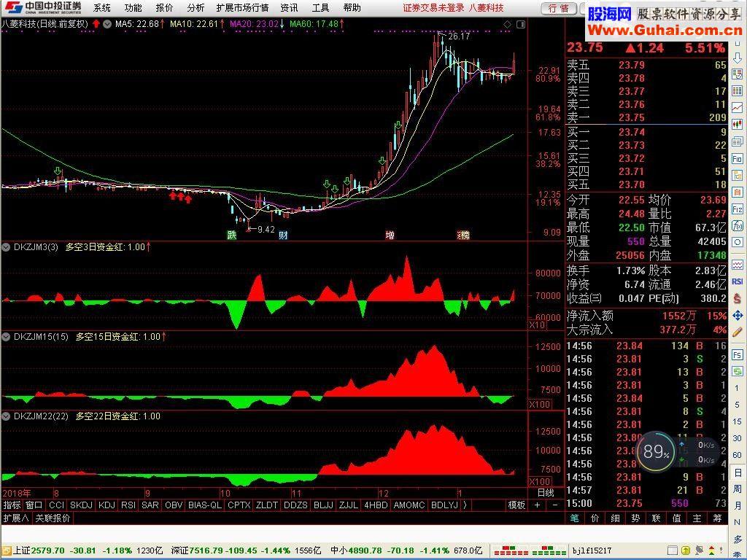Expand DKZJM22(22) indicator panel dropdown
Viewport: 747px width, 560px height.
point(6,416)
